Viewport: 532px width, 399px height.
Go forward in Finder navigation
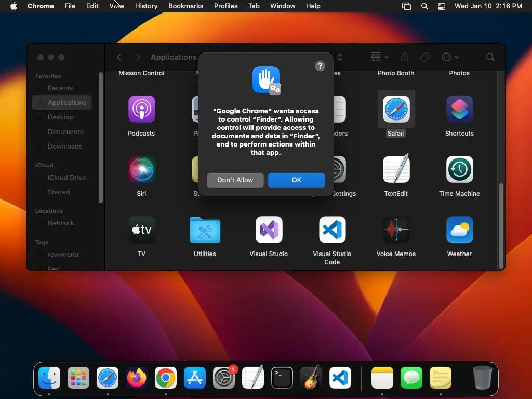(138, 57)
